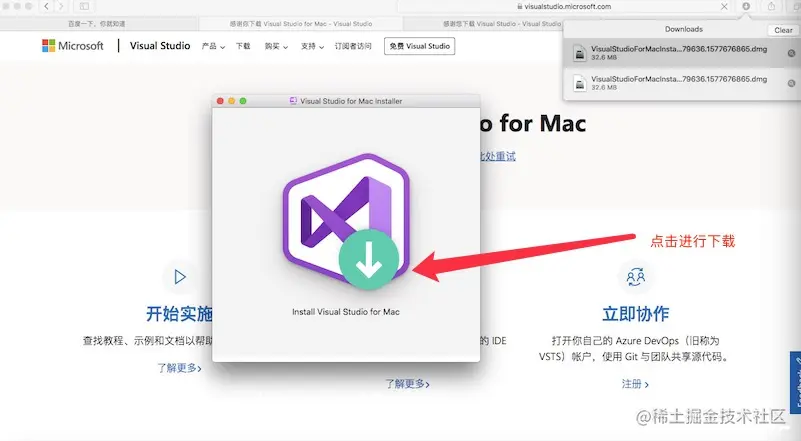Expand the 产品 dropdown menu
Viewport: 801px width, 441px height.
[213, 46]
